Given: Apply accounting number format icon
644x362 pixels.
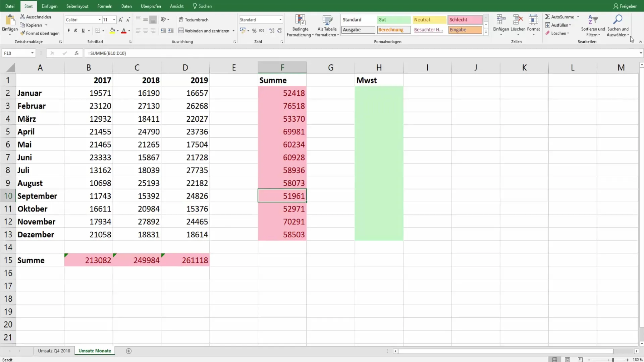Looking at the screenshot, I should click(243, 31).
